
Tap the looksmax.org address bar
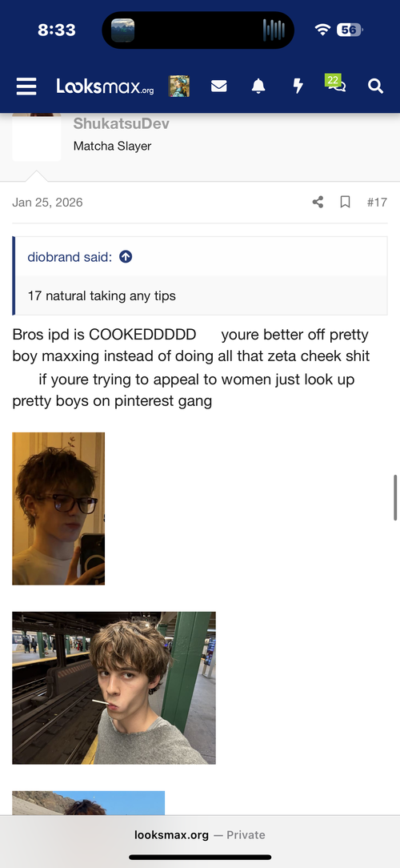click(200, 835)
